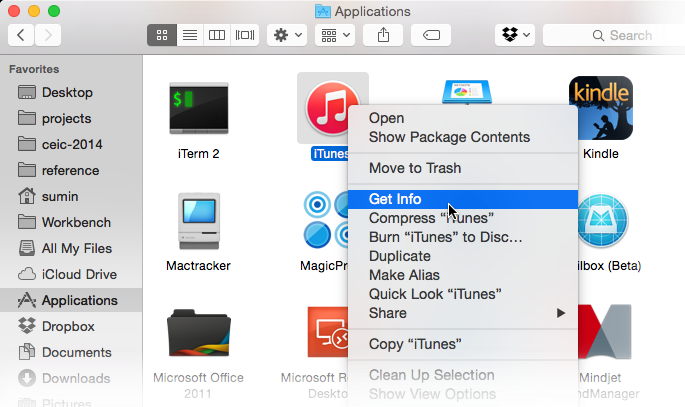Switch to list view
The height and width of the screenshot is (407, 685).
pos(190,35)
